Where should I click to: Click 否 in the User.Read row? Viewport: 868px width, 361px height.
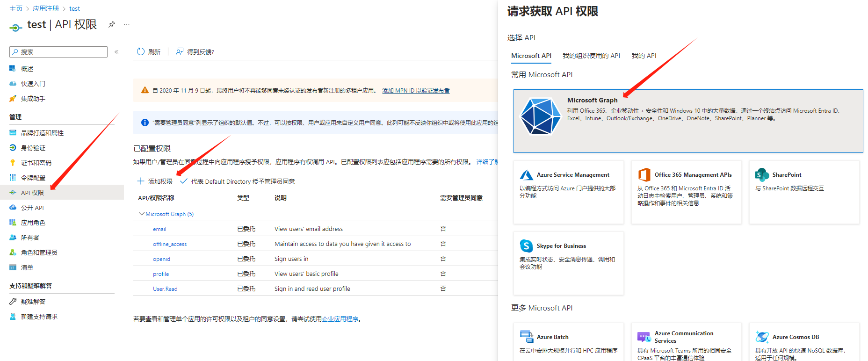(443, 289)
